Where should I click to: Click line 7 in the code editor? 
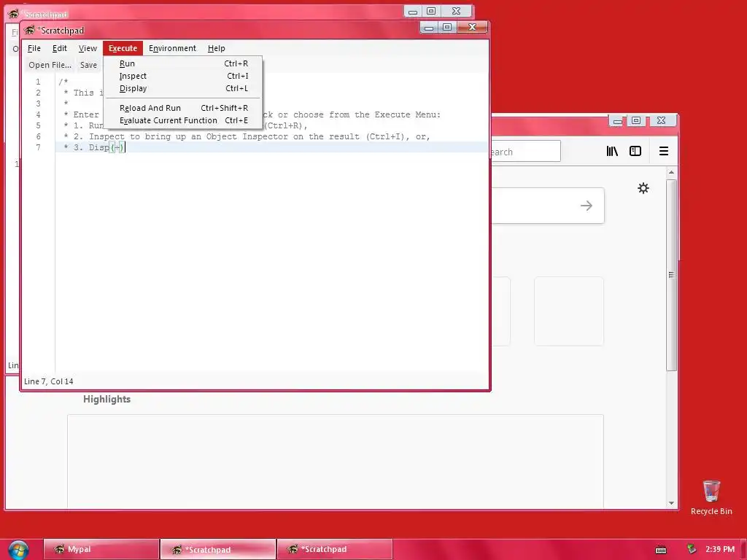point(272,147)
